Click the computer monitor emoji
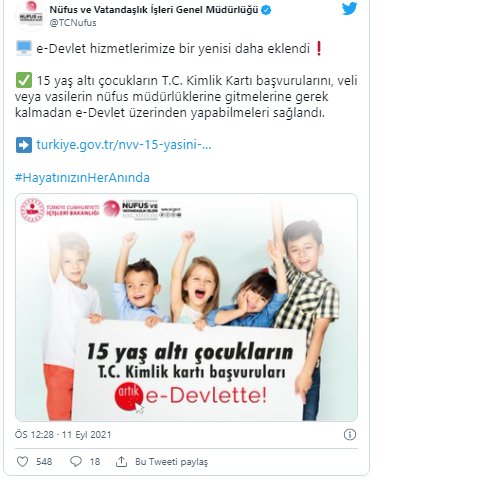Screen dimensions: 500x481 (x=24, y=48)
